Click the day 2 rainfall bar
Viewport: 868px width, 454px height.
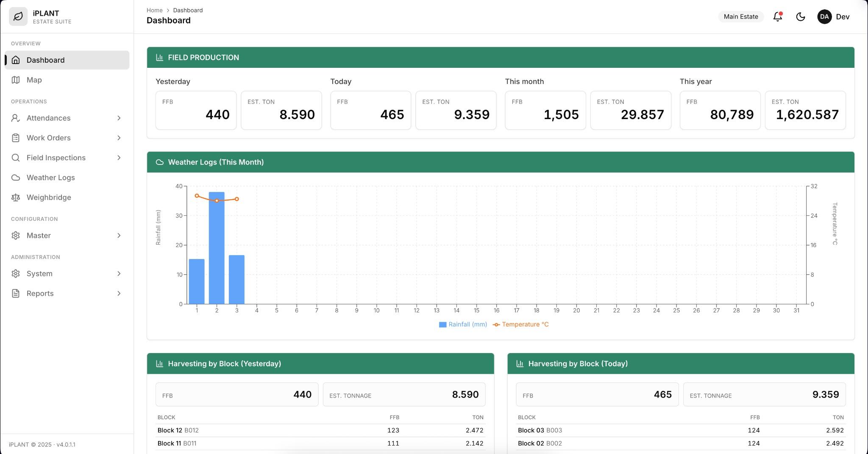217,248
